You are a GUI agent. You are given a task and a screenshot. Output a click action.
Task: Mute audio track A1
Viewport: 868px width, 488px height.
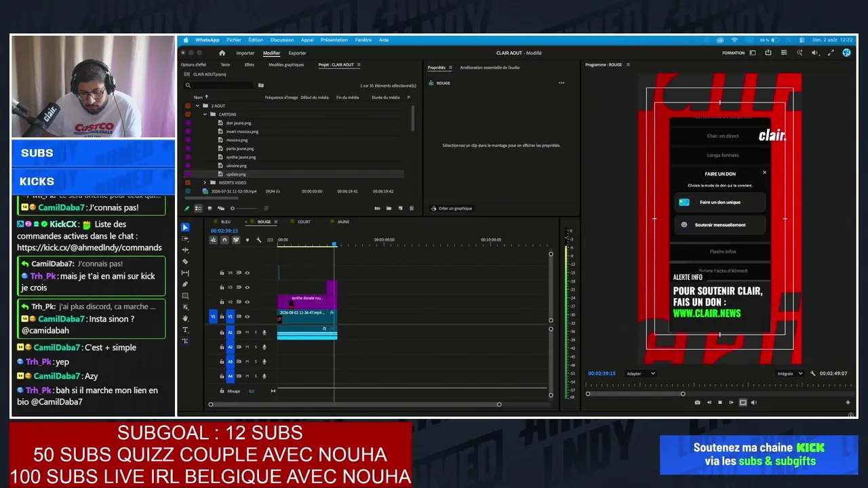pos(247,332)
